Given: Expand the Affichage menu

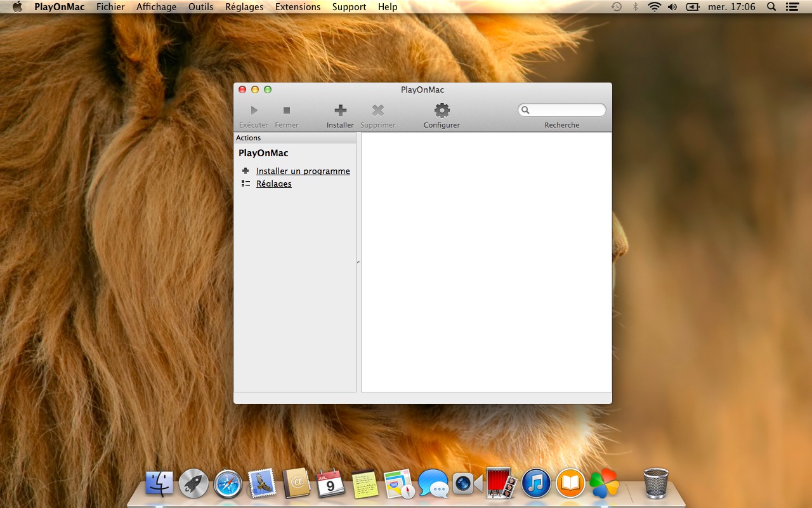Looking at the screenshot, I should pyautogui.click(x=156, y=7).
